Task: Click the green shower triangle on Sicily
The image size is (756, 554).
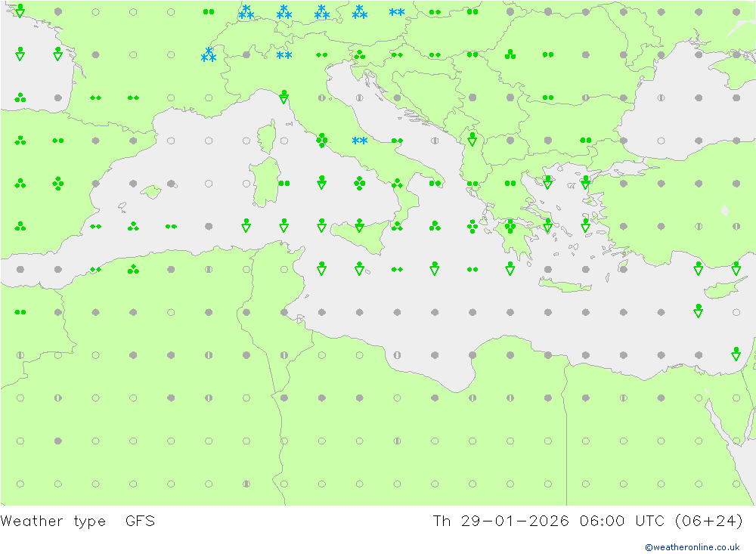Action: pyautogui.click(x=359, y=226)
